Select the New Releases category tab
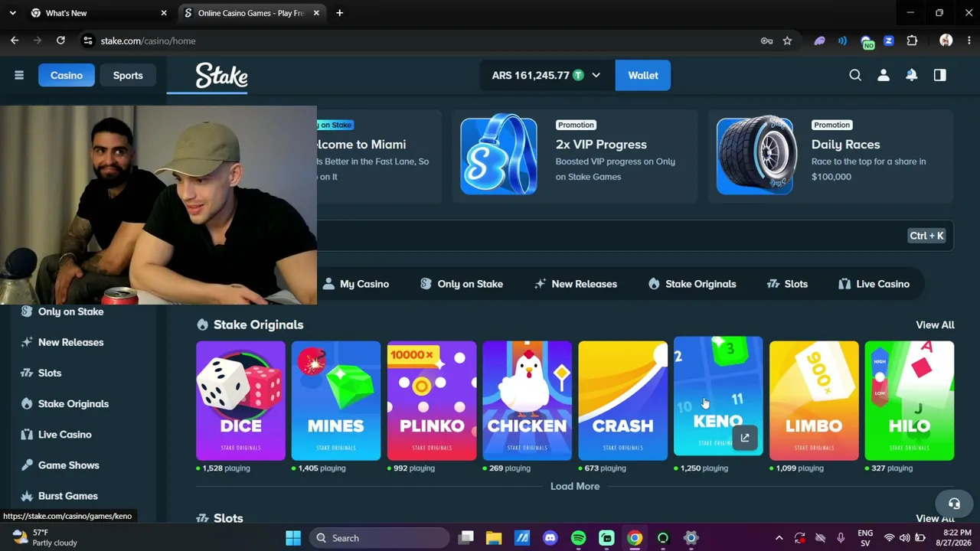This screenshot has height=551, width=980. tap(576, 284)
